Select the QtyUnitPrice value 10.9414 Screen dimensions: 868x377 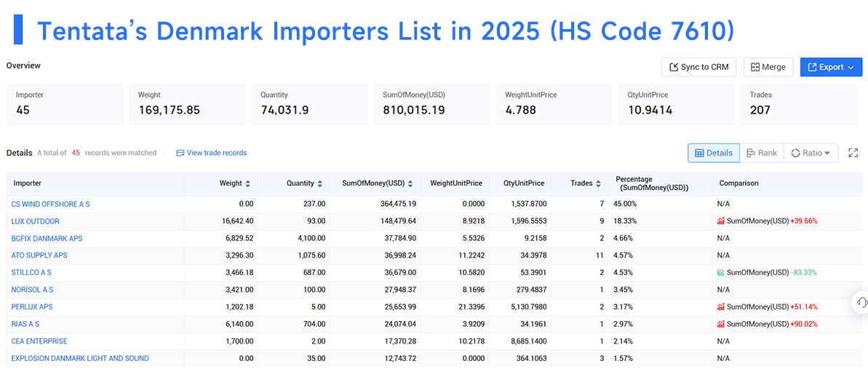[x=650, y=110]
